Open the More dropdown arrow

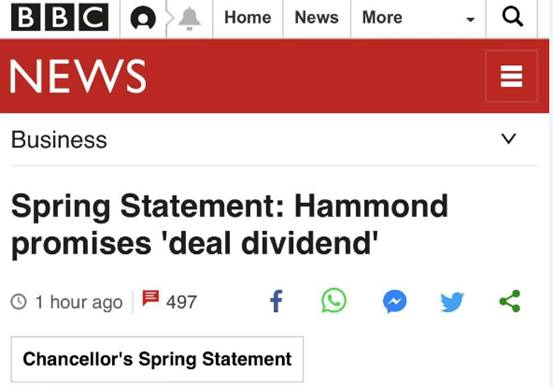click(x=470, y=19)
